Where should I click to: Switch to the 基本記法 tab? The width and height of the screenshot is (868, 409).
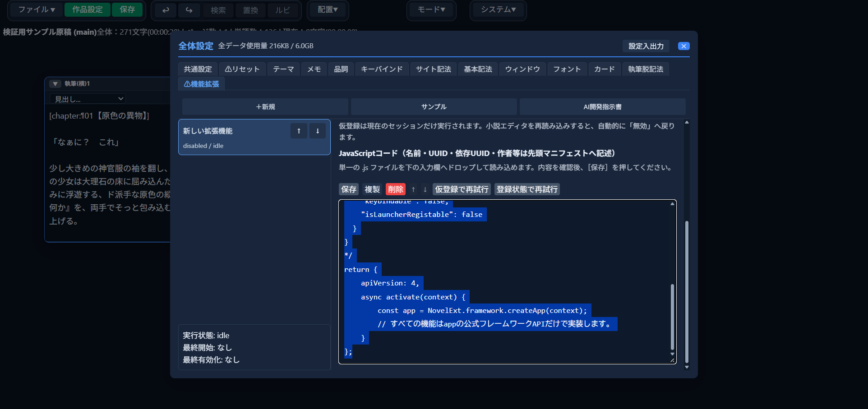pyautogui.click(x=478, y=69)
